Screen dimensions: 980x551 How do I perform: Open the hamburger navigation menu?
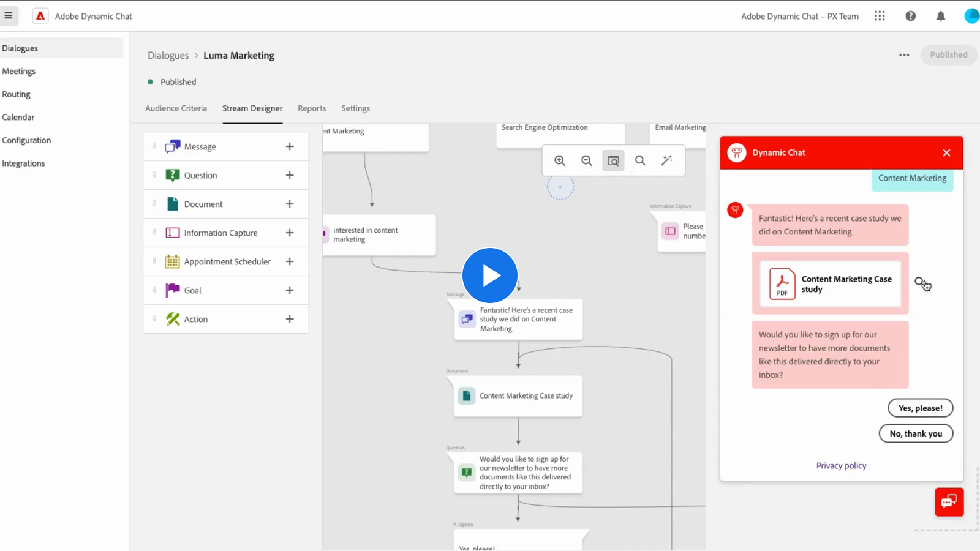[9, 16]
